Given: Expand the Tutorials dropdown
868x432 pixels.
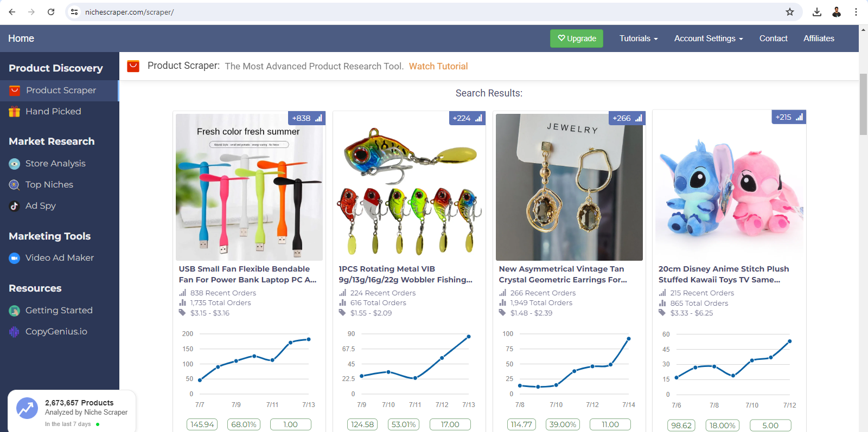Looking at the screenshot, I should (639, 38).
